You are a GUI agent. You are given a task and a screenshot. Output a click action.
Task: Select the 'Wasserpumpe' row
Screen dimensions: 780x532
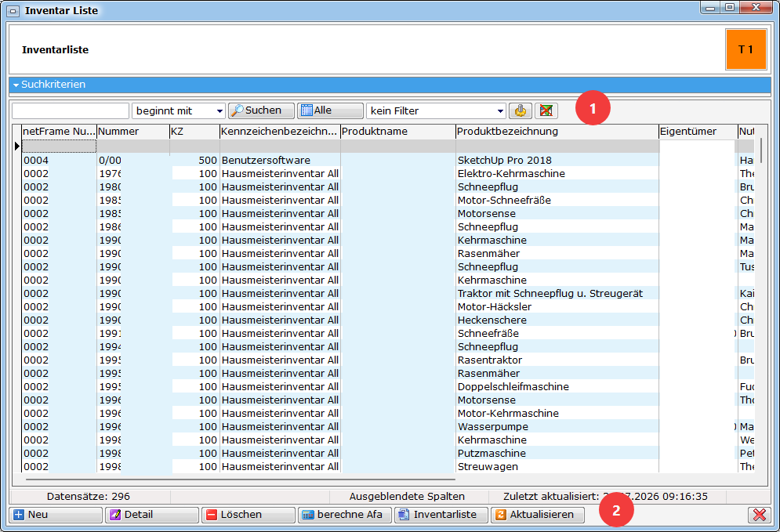click(x=388, y=426)
